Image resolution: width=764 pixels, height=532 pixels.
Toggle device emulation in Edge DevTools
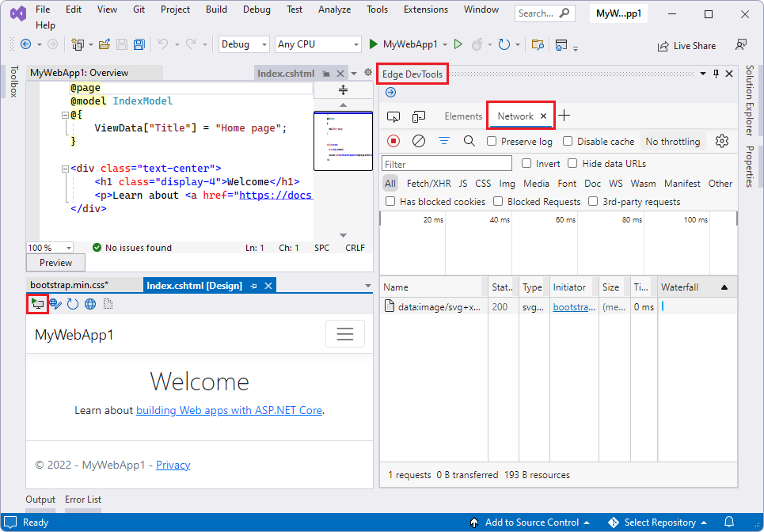coord(418,116)
